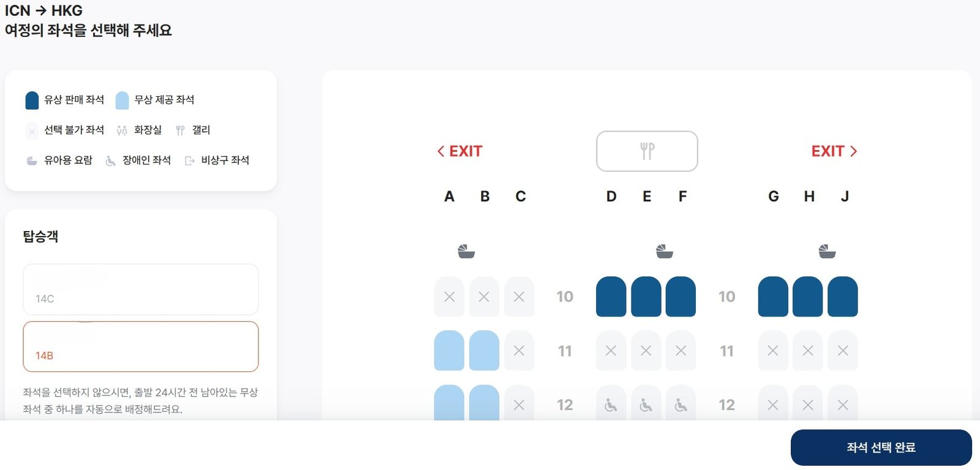
Task: Select free seat 11A
Action: (449, 351)
